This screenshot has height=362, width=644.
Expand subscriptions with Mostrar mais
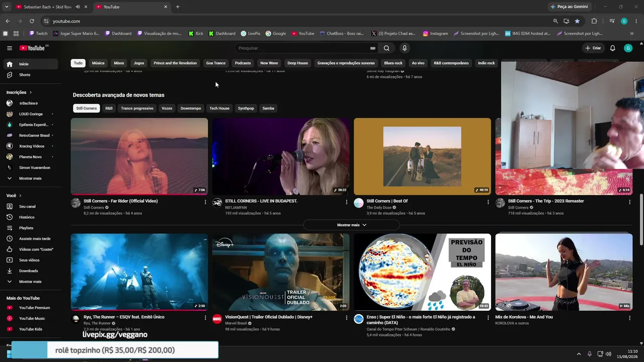29,178
